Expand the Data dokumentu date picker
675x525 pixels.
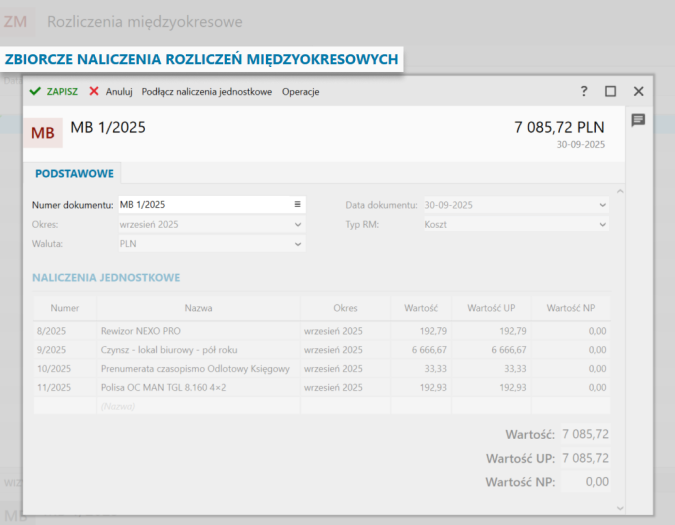(x=601, y=205)
